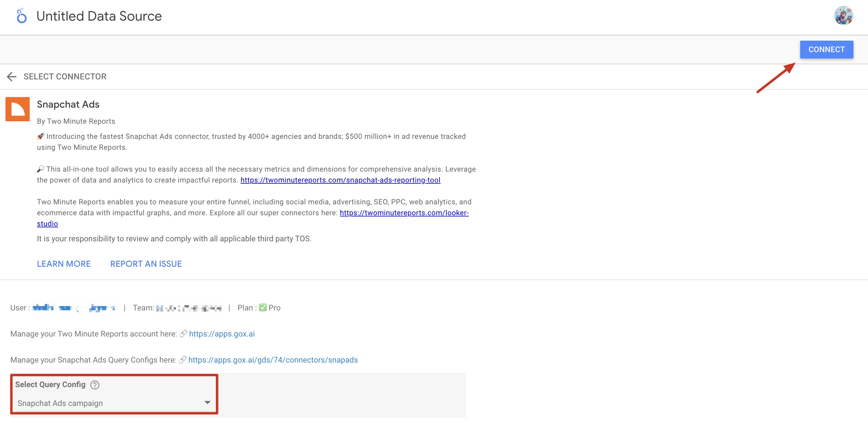
Task: Open the user account avatar
Action: pyautogui.click(x=843, y=15)
